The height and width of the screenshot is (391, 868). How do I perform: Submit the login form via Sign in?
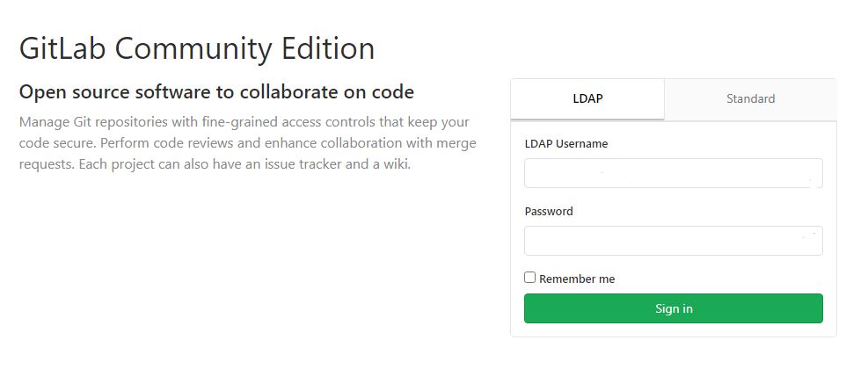click(x=673, y=308)
